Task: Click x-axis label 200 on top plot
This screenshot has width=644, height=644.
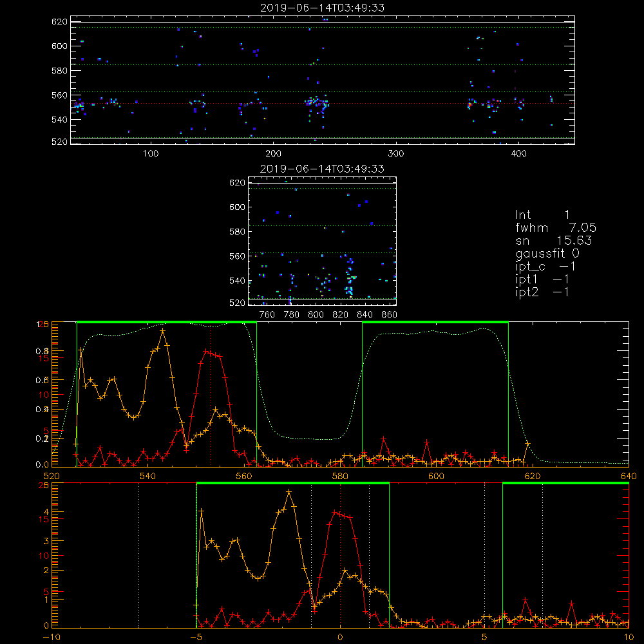Action: point(273,154)
